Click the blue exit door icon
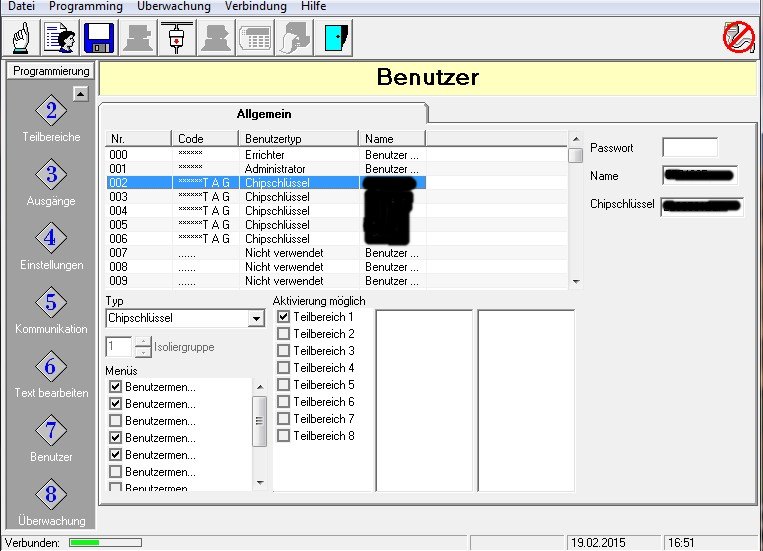763x551 pixels. (333, 37)
